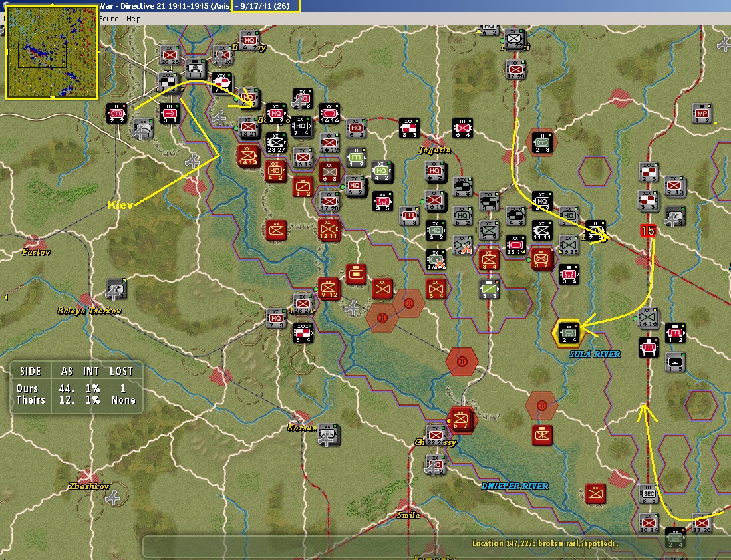Click the overview minimap
This screenshot has height=560, width=731.
52,53
